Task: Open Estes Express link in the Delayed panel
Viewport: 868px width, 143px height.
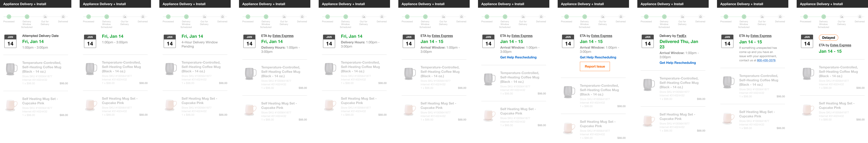Action: click(840, 45)
